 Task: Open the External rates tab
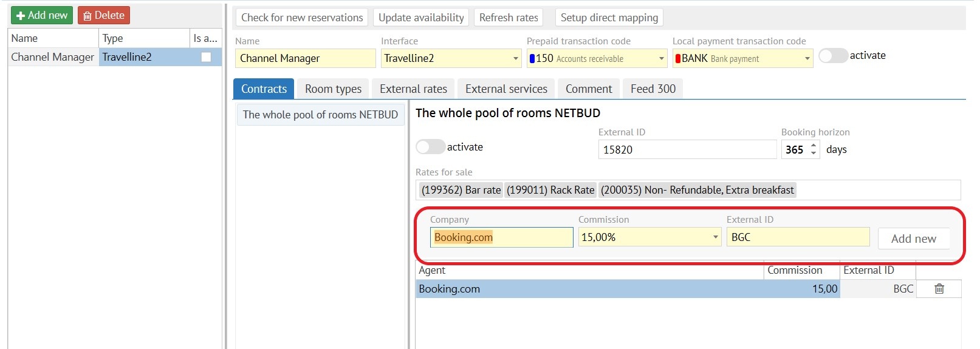[413, 89]
